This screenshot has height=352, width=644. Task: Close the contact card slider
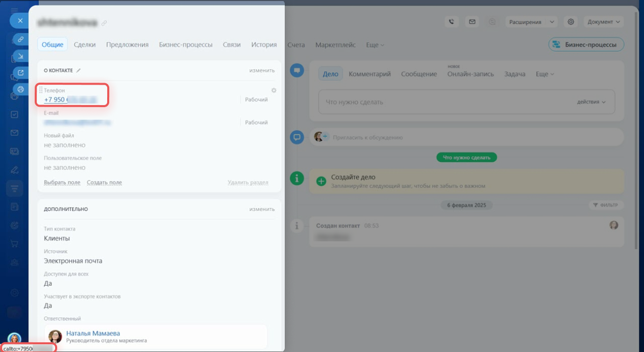pyautogui.click(x=20, y=20)
